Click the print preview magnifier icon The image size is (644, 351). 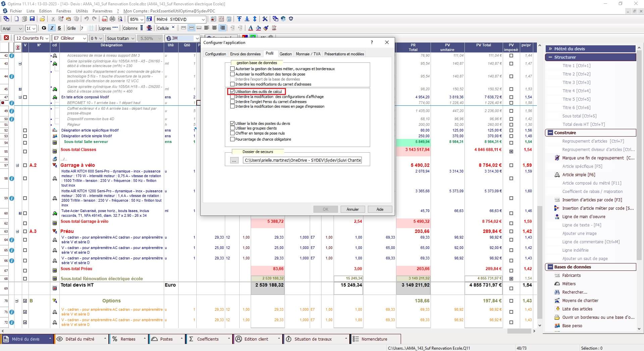120,19
